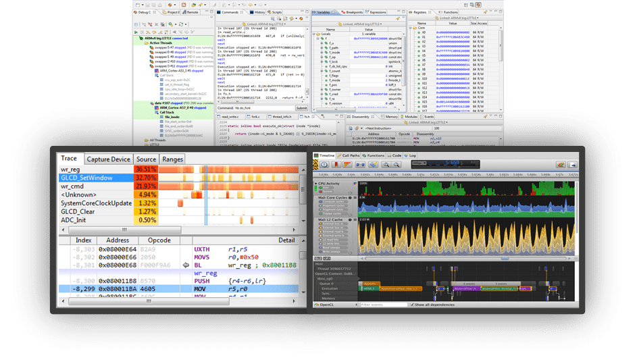Switch to the Capture Device tab
Viewport: 635px width, 364px height.
tap(108, 159)
